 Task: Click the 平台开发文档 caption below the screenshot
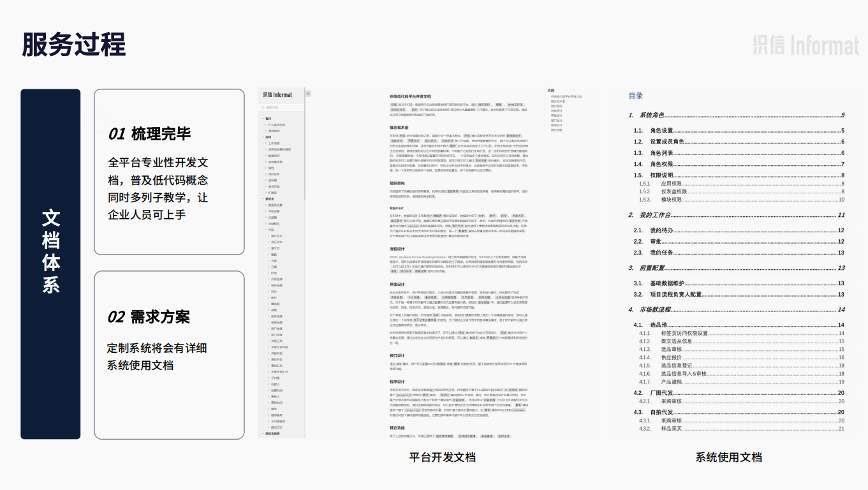pos(442,457)
